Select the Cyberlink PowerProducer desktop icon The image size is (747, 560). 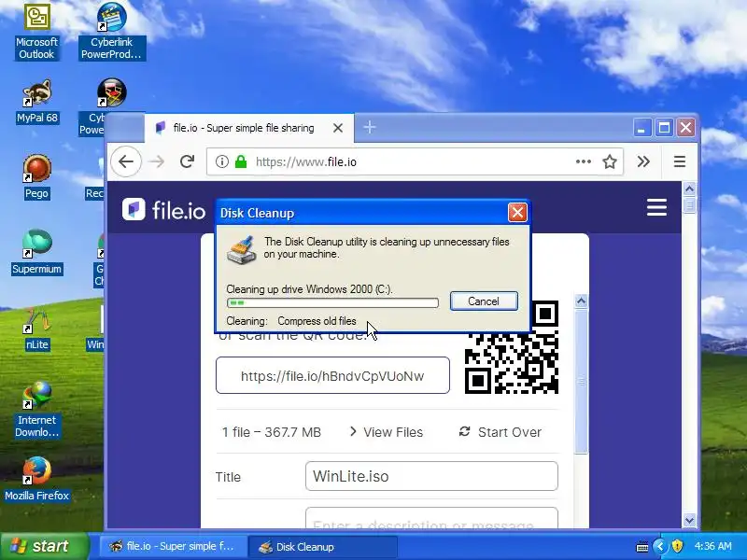pos(111,33)
